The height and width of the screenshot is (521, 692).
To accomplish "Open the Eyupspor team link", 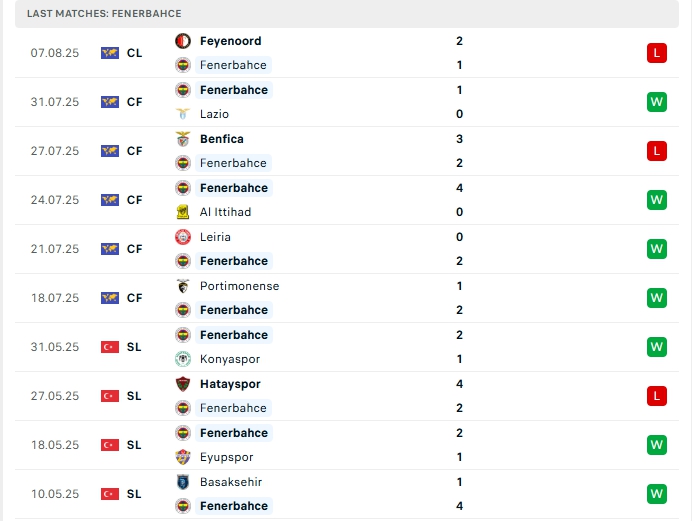I will coord(226,457).
